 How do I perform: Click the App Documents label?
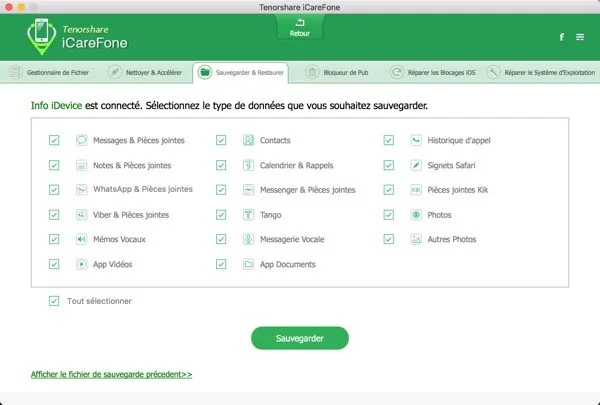[x=287, y=264]
